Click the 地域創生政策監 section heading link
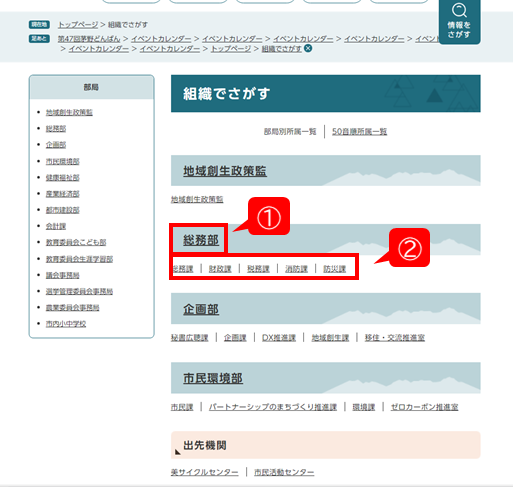Screen dimensions: 513x487 pos(225,171)
